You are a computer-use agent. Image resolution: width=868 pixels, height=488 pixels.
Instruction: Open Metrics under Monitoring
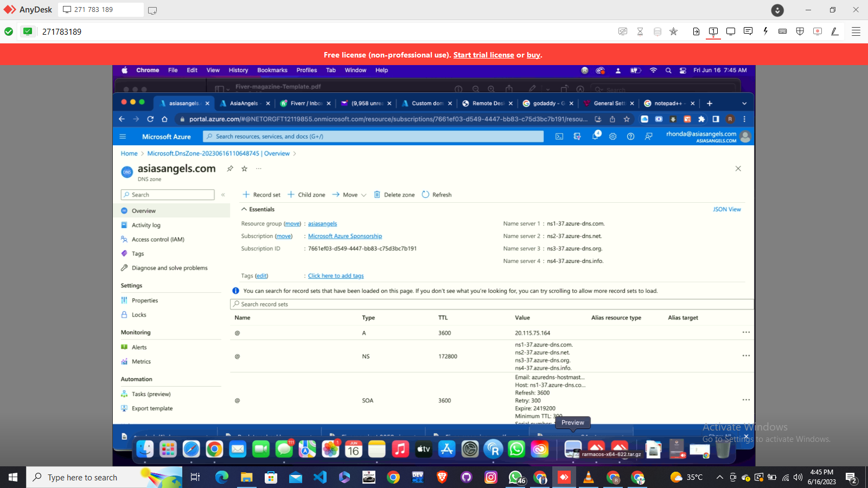pyautogui.click(x=141, y=362)
